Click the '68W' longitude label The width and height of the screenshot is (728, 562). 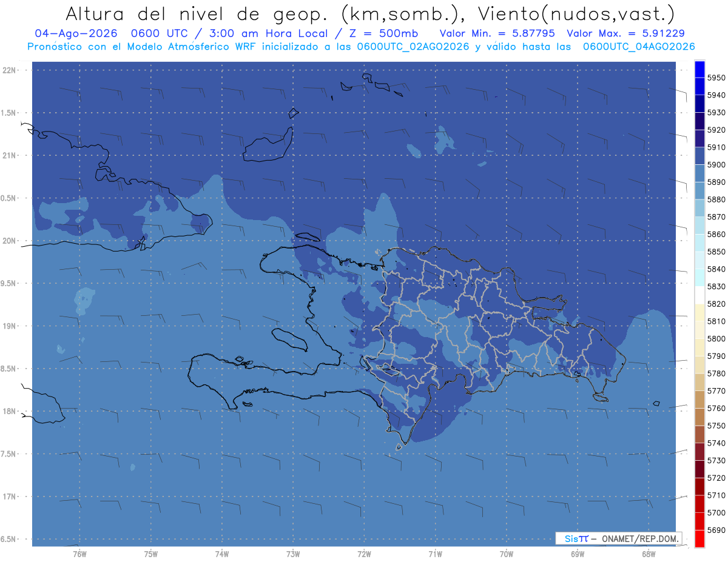click(x=649, y=554)
